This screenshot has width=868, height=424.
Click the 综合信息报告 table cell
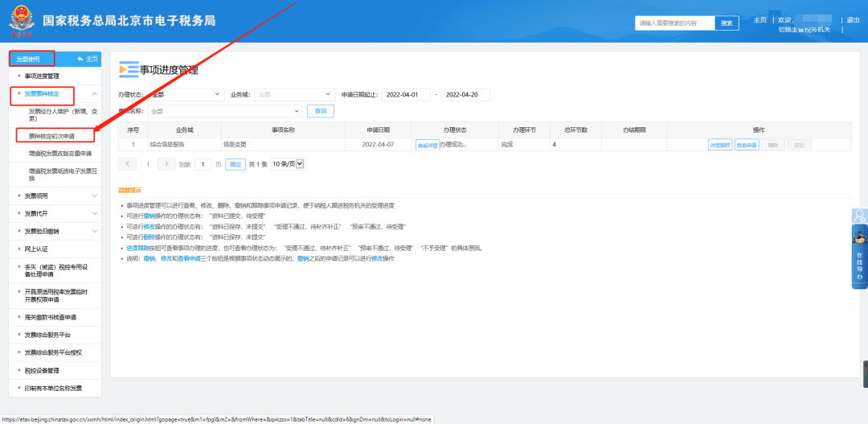pyautogui.click(x=184, y=144)
